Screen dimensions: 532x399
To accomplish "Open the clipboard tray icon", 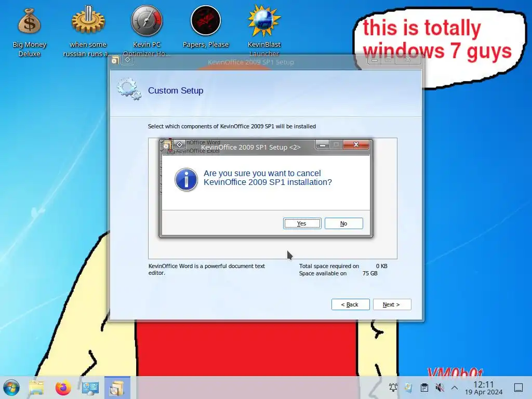I will [x=424, y=388].
